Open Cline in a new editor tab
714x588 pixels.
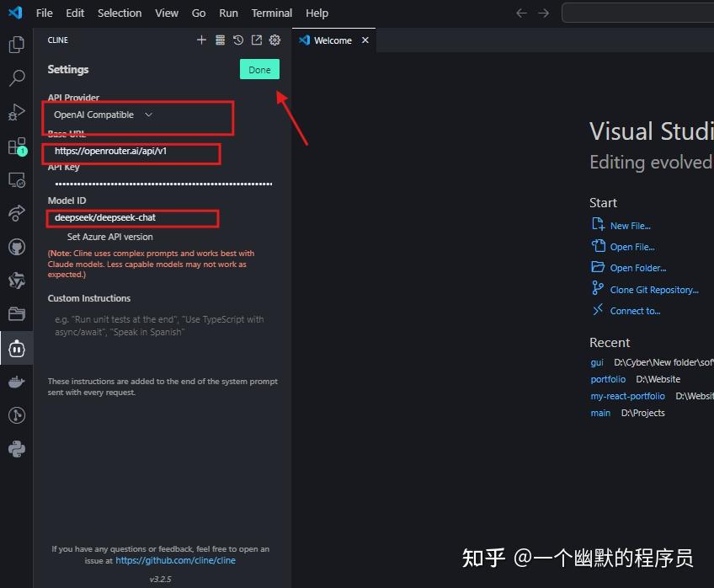coord(257,40)
